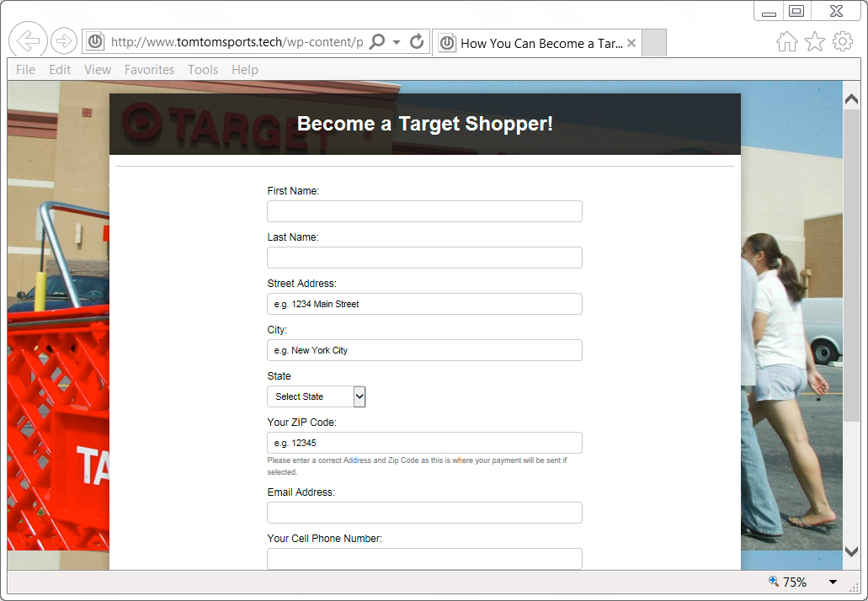Image resolution: width=868 pixels, height=601 pixels.
Task: Click the 'Become a Target Shopper!' heading
Action: click(424, 124)
